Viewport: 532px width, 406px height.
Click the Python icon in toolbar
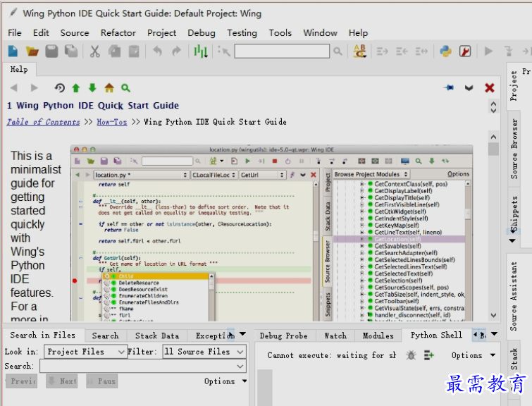pyautogui.click(x=445, y=51)
